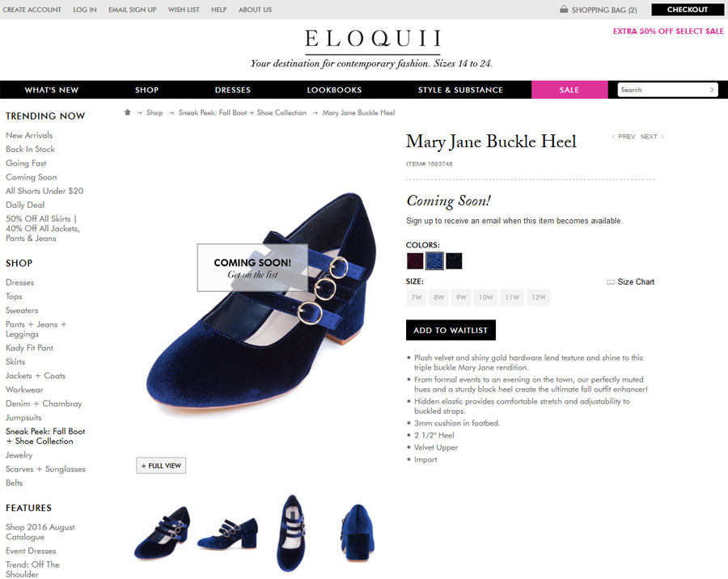Open the Coming Soon sidebar link
This screenshot has width=728, height=579.
(x=31, y=177)
